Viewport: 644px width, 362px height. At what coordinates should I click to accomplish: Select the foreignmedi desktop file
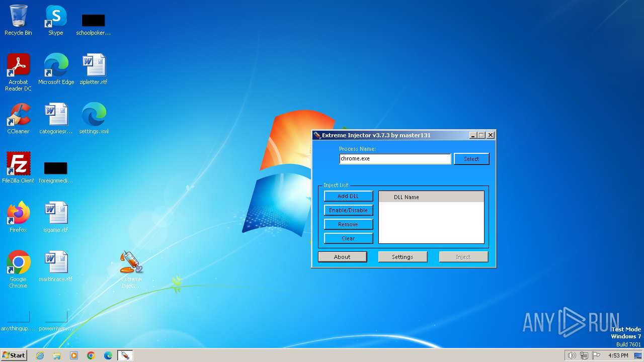click(56, 172)
